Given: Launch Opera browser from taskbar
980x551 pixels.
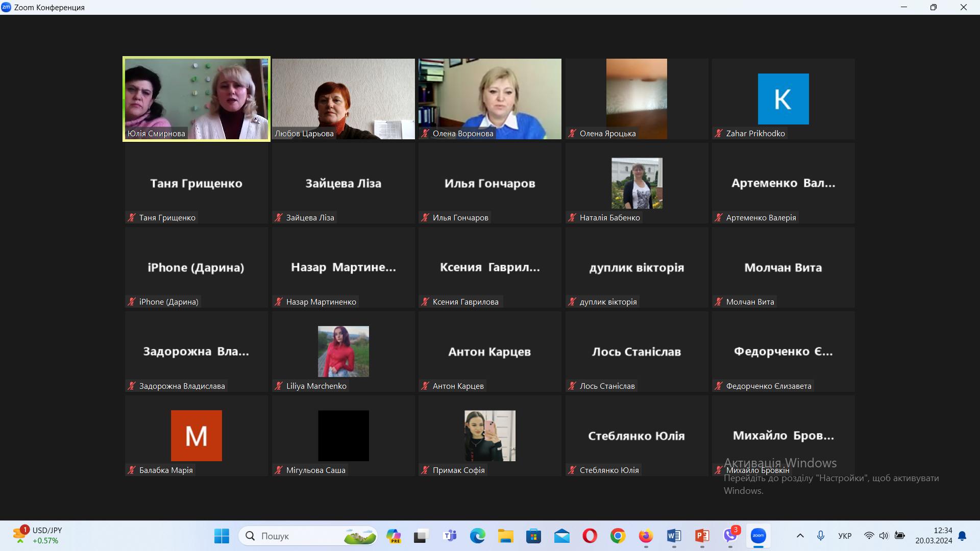Looking at the screenshot, I should (590, 536).
